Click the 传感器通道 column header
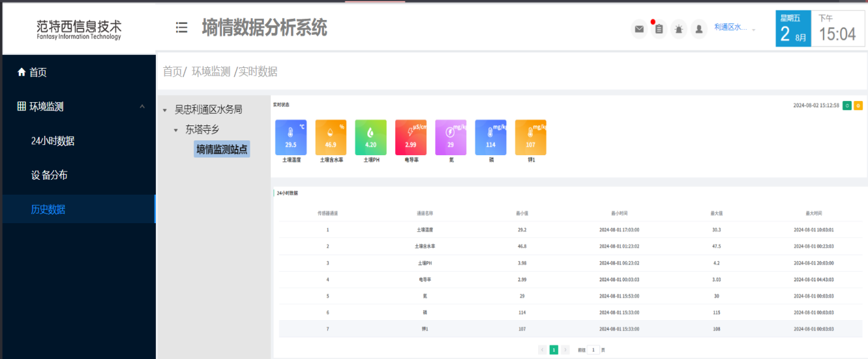868x359 pixels. [328, 213]
